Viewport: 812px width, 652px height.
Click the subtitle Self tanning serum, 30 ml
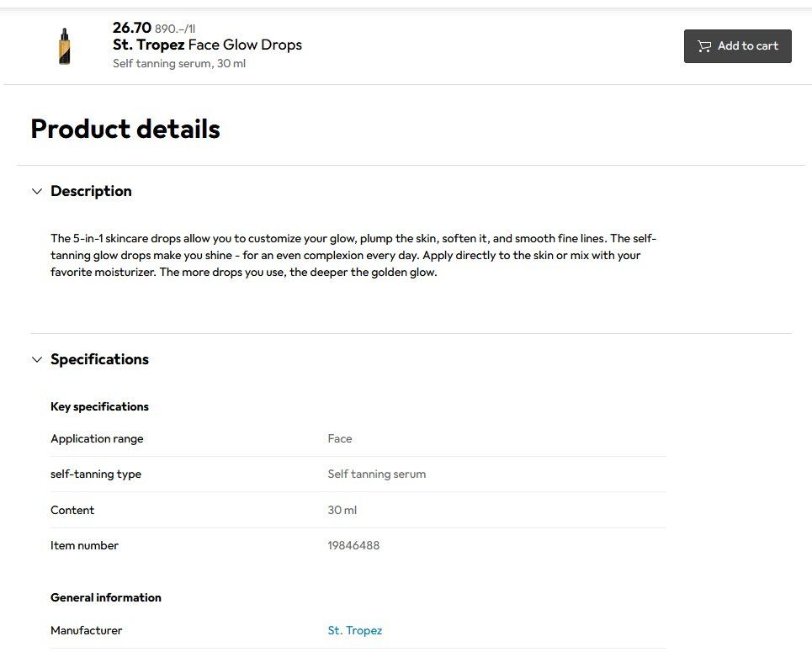coord(179,63)
